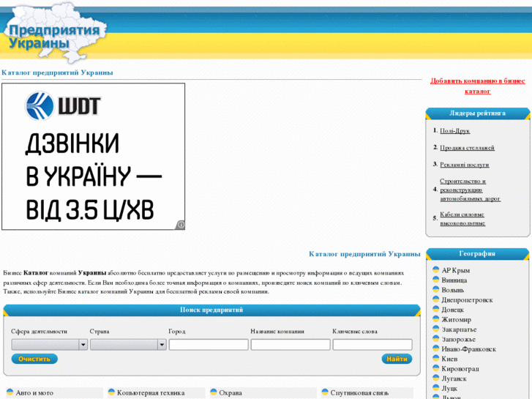Open the Сфера деятельности dropdown
The height and width of the screenshot is (399, 532).
(50, 345)
